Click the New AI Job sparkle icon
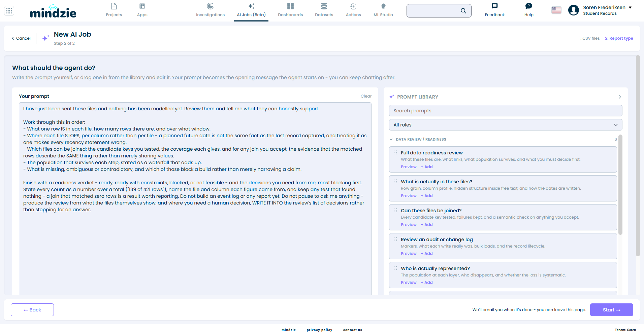This screenshot has height=335, width=644. (x=46, y=38)
